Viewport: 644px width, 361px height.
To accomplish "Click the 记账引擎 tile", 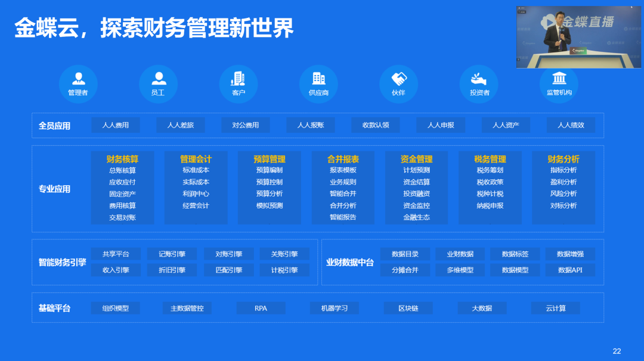I will [172, 254].
